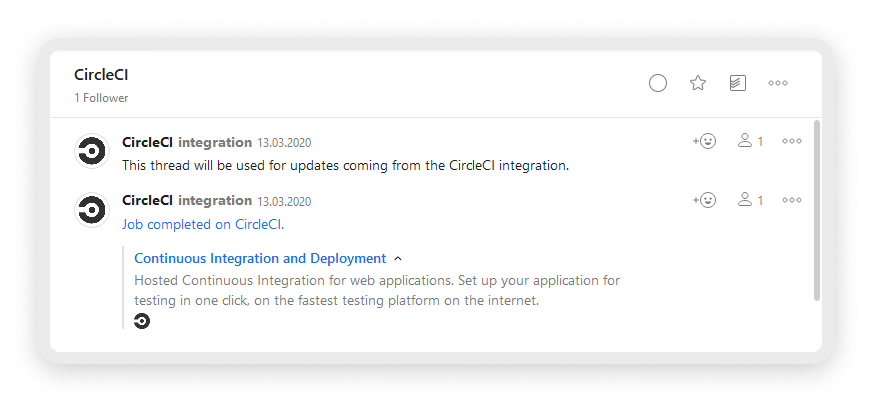Click the '1 Follower' label
872x402 pixels.
click(x=101, y=98)
